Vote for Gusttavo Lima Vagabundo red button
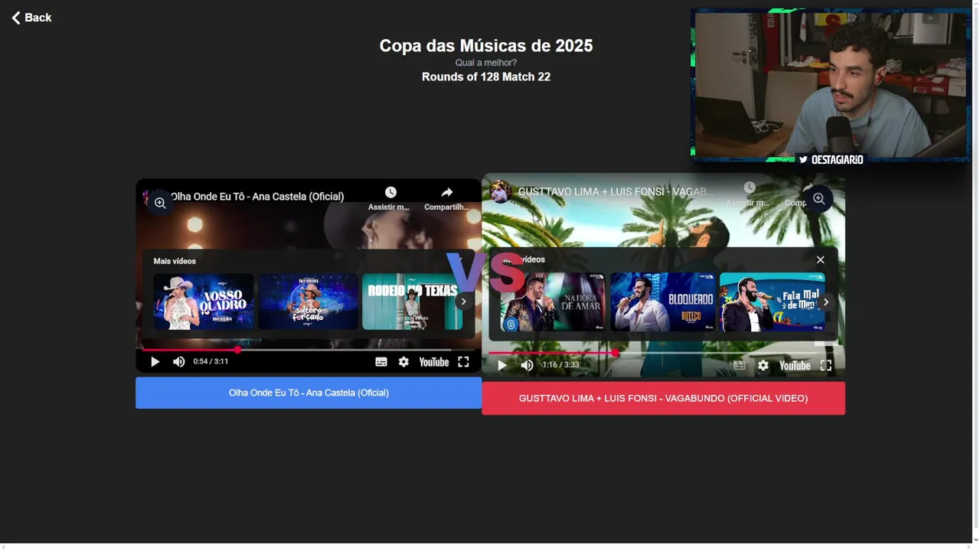Viewport: 980px width, 551px height. pos(663,399)
